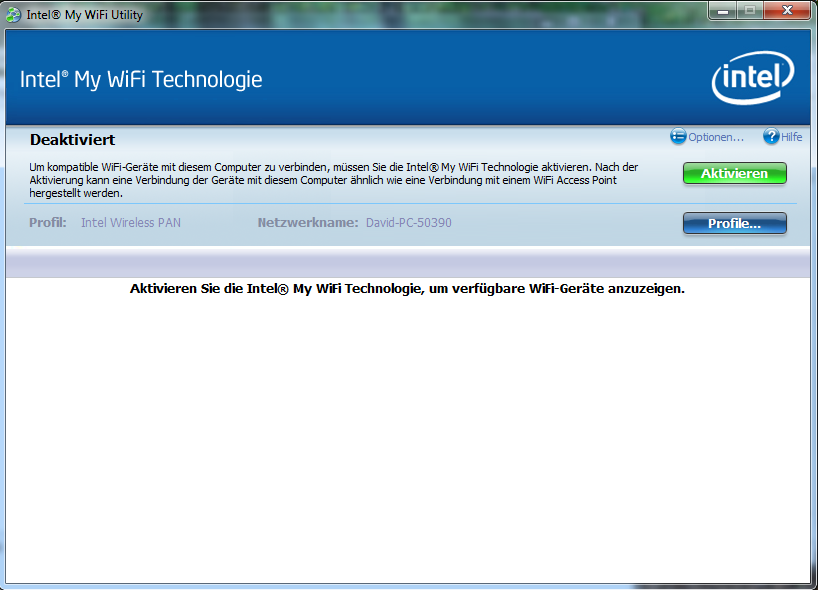Screen dimensions: 818x590
Task: Select the network name David-PC-50390
Action: coord(408,223)
